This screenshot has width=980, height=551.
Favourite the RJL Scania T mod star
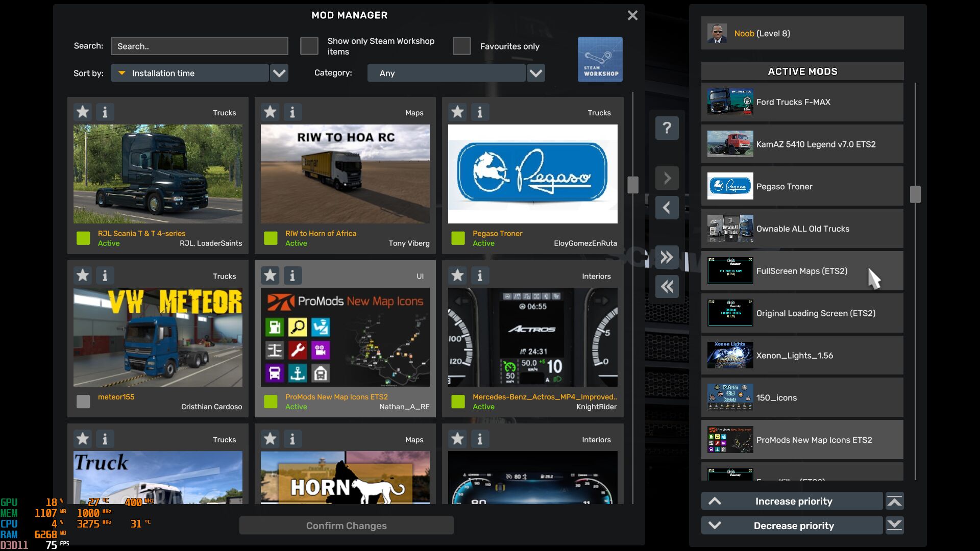pyautogui.click(x=83, y=112)
